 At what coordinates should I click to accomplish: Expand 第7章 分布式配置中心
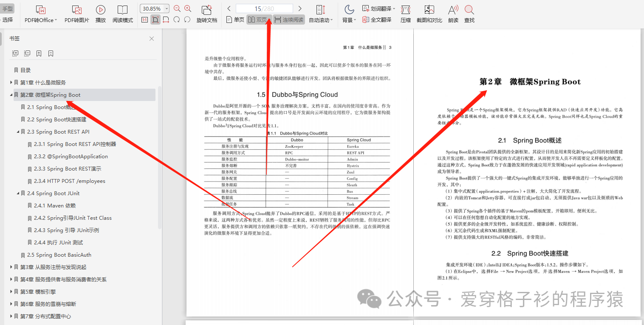[x=11, y=317]
